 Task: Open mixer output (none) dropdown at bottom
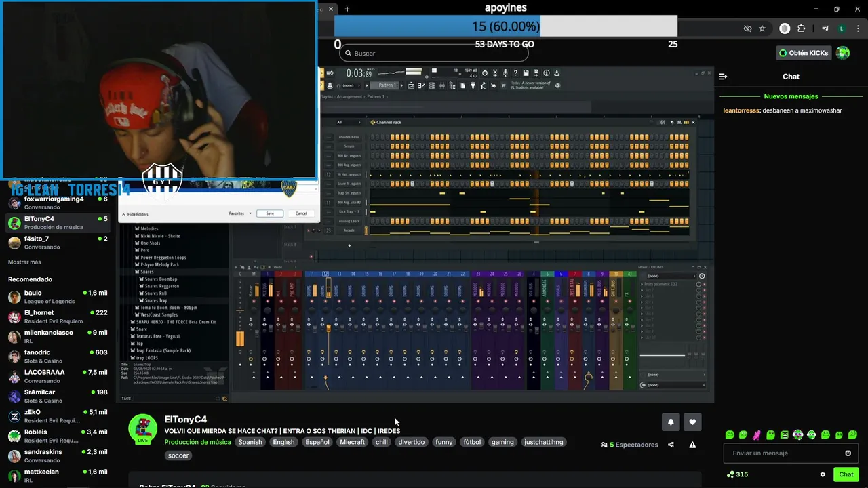(675, 385)
